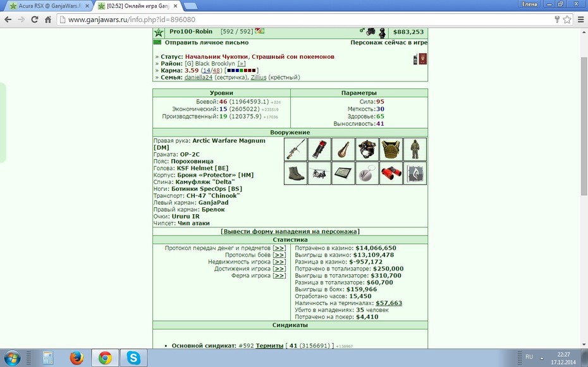Image resolution: width=588 pixels, height=367 pixels.
Task: Open family member daniella24 profile
Action: point(199,78)
